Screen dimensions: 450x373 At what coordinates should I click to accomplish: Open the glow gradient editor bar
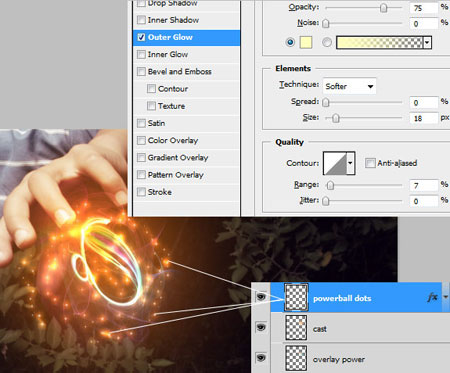pyautogui.click(x=380, y=43)
